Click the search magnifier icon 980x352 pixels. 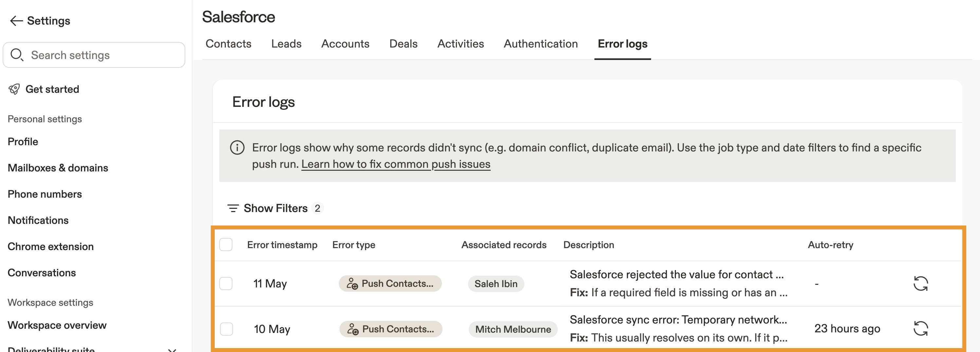17,55
